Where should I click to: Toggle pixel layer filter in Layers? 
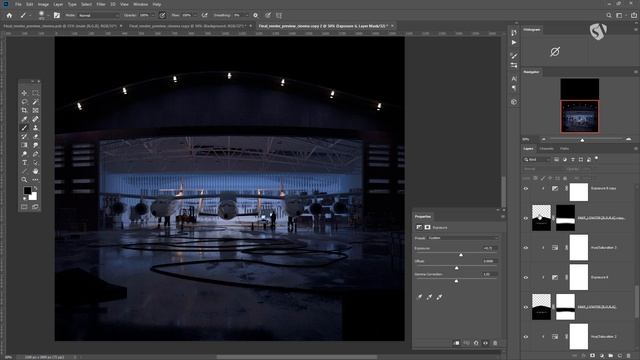pos(557,160)
